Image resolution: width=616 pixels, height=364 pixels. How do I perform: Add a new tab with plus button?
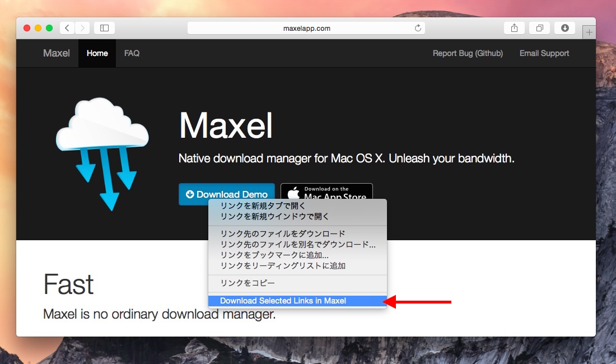pyautogui.click(x=589, y=32)
